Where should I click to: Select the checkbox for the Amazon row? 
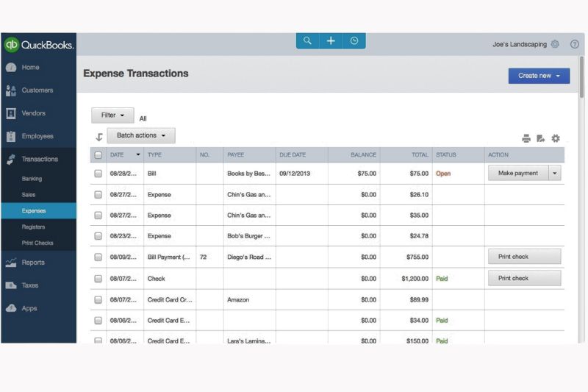(98, 300)
